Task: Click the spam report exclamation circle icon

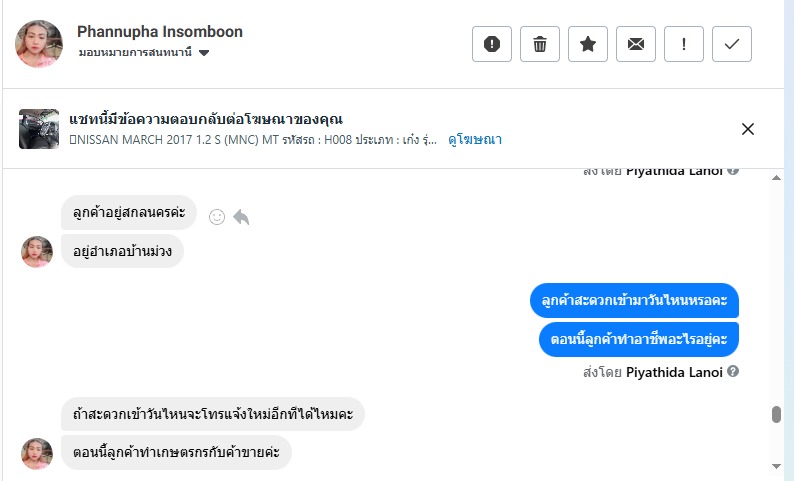Action: (492, 44)
